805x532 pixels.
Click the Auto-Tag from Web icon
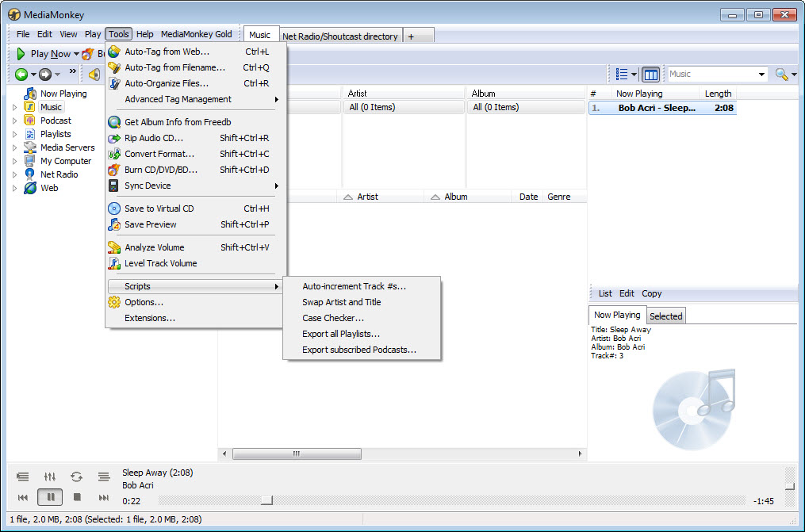click(114, 52)
